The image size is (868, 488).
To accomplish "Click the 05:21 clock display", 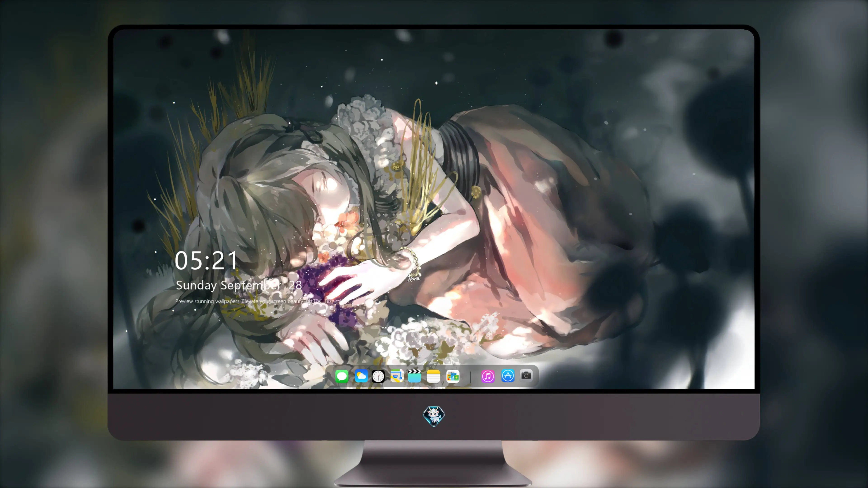I will tap(206, 261).
